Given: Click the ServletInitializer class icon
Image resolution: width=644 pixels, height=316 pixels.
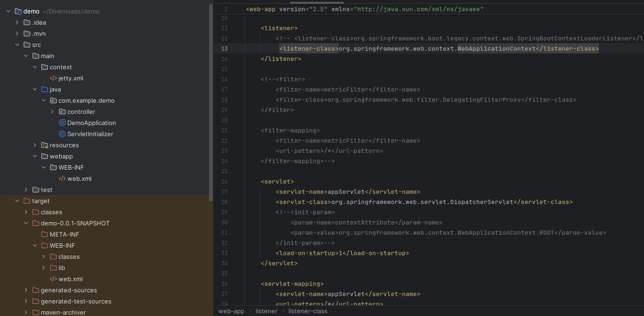Looking at the screenshot, I should (62, 134).
